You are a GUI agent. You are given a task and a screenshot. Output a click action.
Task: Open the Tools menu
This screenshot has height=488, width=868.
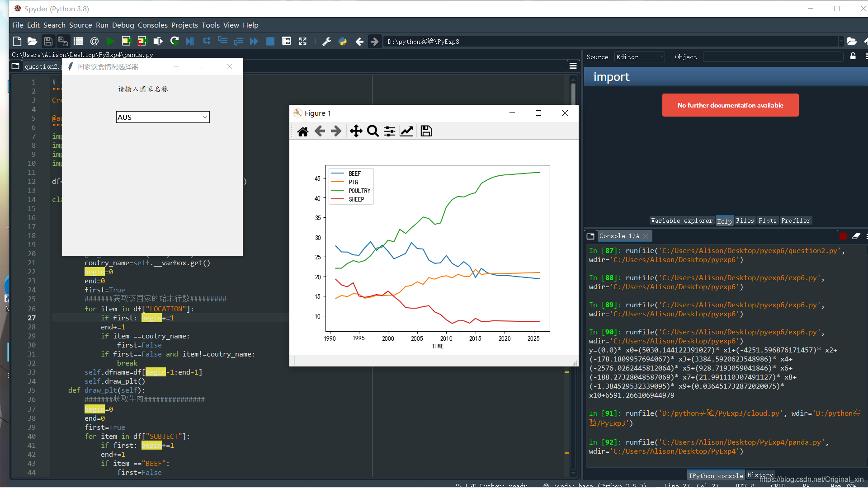click(x=211, y=25)
